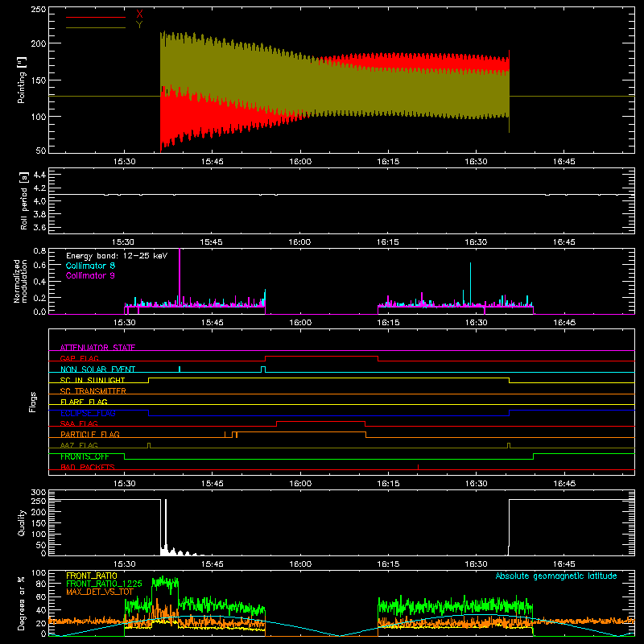
Task: Click the Absolute geomagnetic latitude label
Action: [556, 576]
